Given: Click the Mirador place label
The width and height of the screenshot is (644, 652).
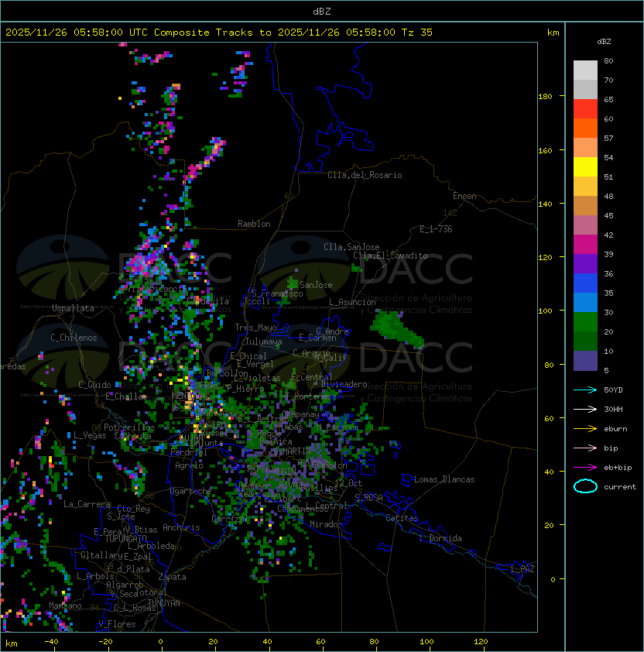Looking at the screenshot, I should pyautogui.click(x=327, y=524).
